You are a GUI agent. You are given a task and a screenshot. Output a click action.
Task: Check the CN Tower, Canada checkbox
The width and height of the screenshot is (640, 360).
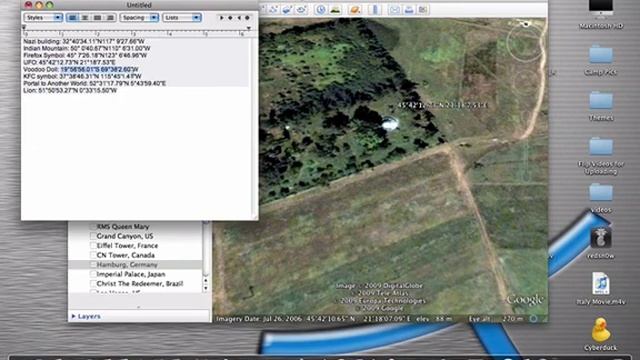point(93,255)
